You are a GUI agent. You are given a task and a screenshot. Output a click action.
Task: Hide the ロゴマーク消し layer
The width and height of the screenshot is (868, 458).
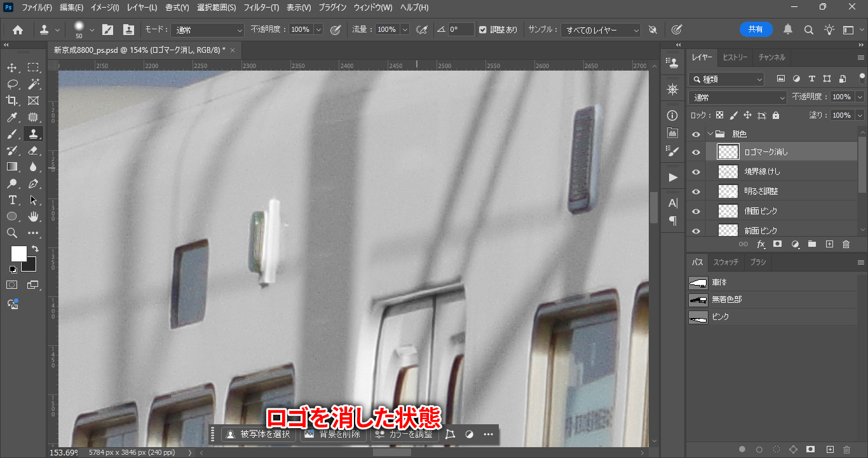[696, 152]
